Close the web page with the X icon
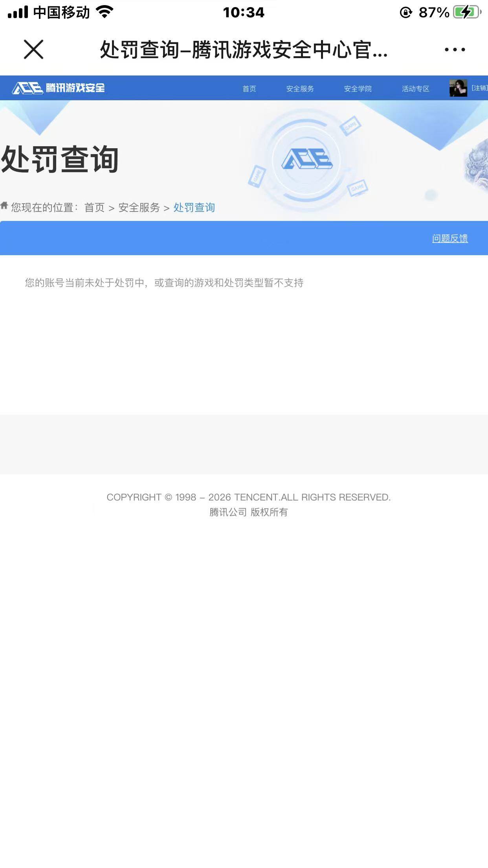The image size is (488, 868). click(x=33, y=50)
